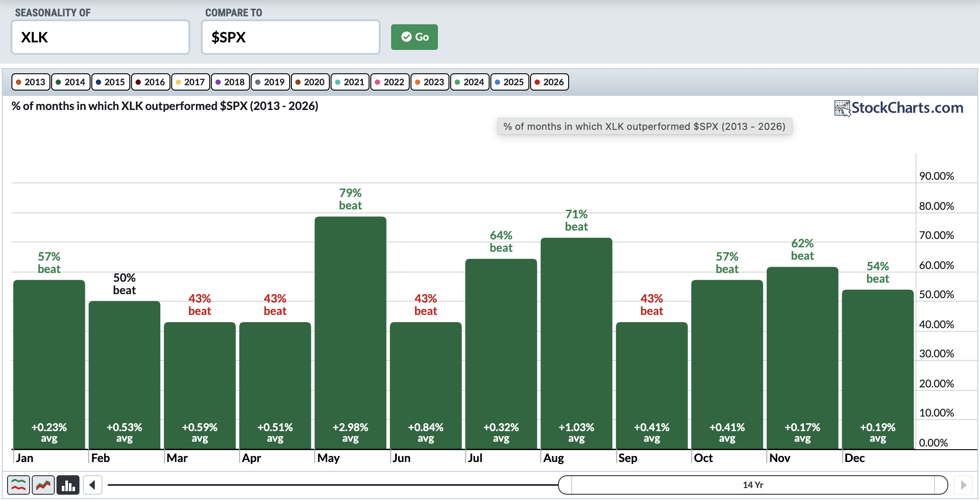
Task: Toggle the 2020 year series
Action: click(x=310, y=82)
